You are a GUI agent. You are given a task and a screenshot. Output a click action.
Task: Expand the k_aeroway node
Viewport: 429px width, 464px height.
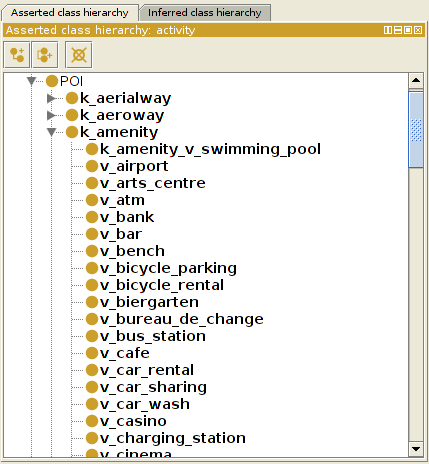(x=51, y=115)
